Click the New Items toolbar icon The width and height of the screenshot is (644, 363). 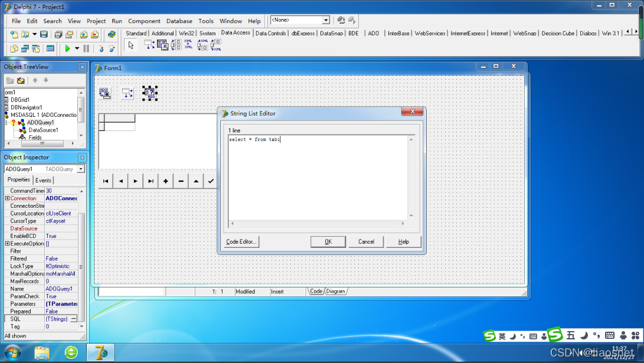pyautogui.click(x=14, y=34)
